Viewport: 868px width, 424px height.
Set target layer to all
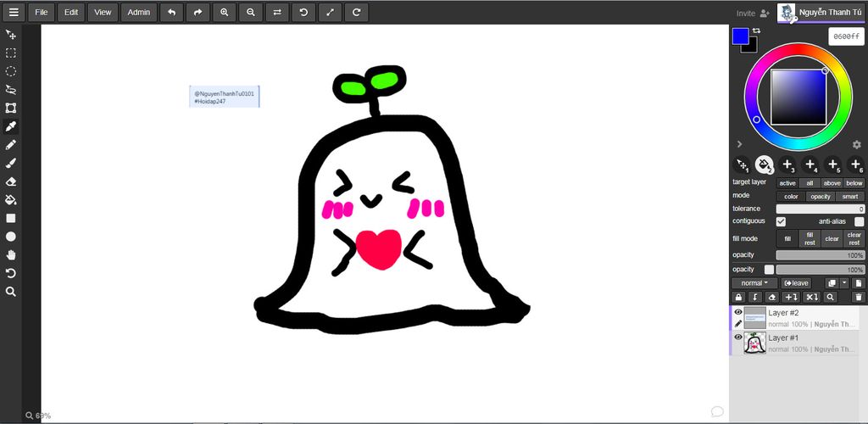(810, 182)
